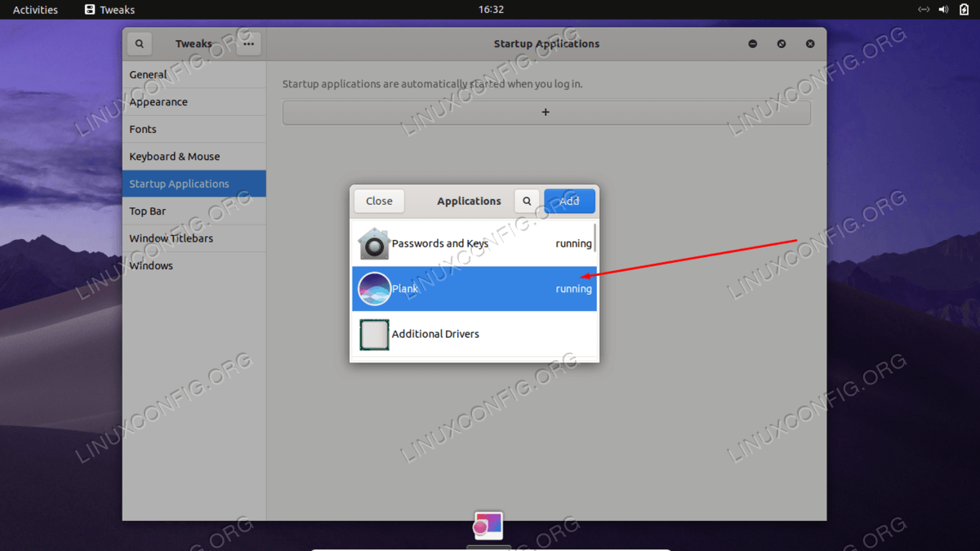The image size is (980, 551).
Task: Select the General sidebar tab
Action: [x=194, y=74]
